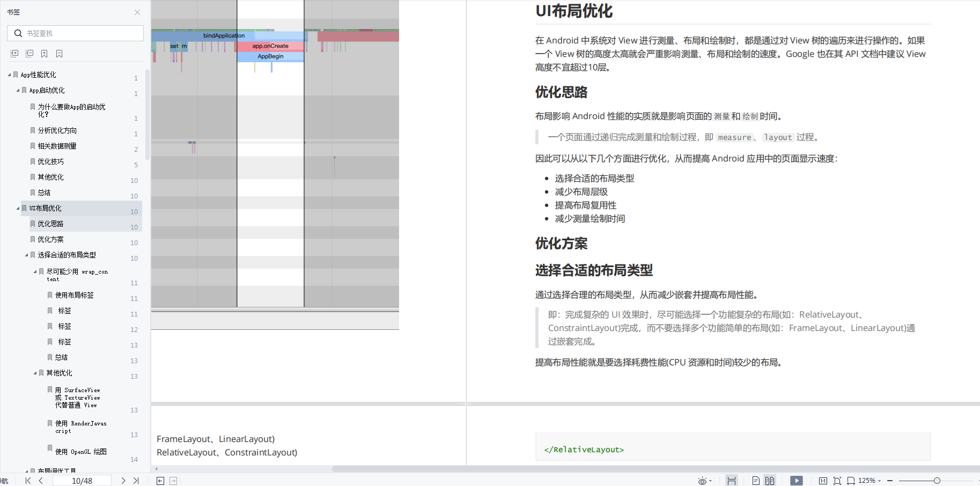Jump to the first page

pos(28,481)
